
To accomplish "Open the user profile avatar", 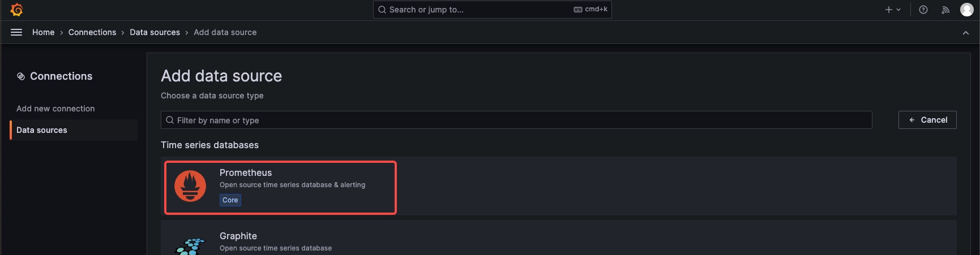I will [967, 10].
